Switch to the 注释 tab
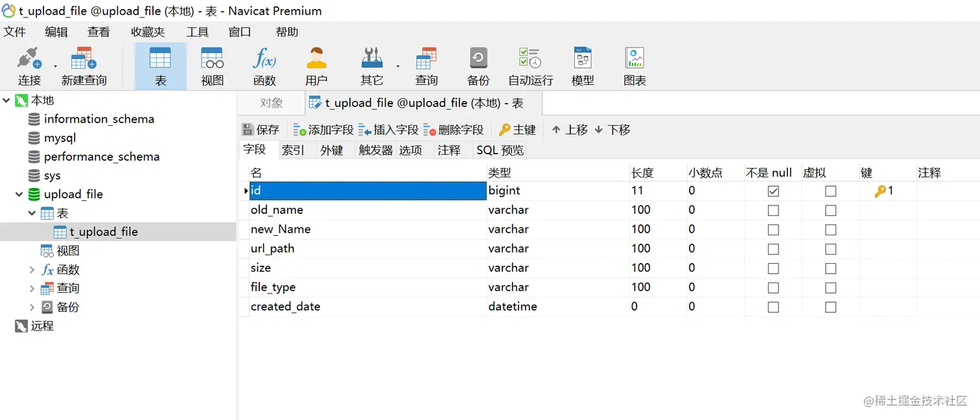980x420 pixels. tap(449, 150)
